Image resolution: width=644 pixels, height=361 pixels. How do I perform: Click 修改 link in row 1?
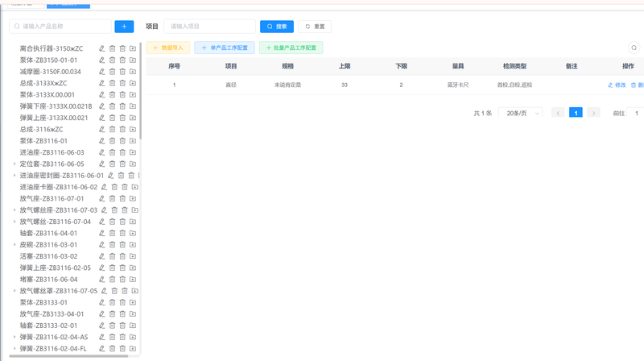point(617,85)
